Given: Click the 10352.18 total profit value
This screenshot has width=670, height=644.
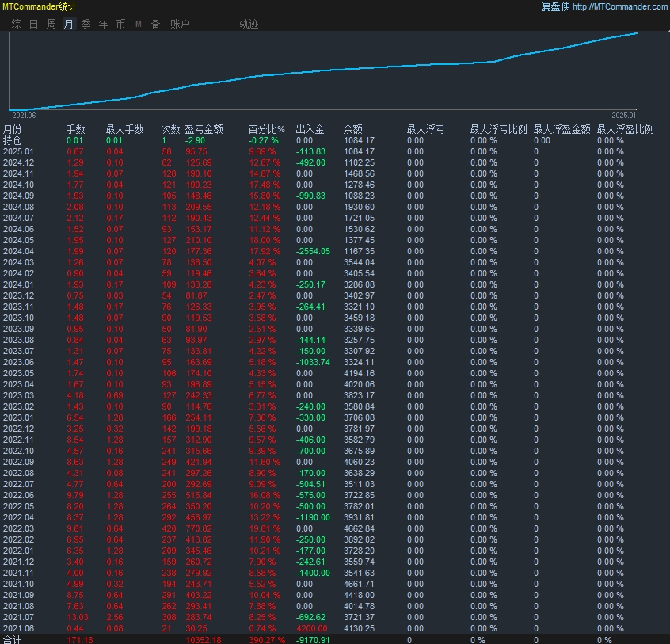Looking at the screenshot, I should pyautogui.click(x=204, y=640).
